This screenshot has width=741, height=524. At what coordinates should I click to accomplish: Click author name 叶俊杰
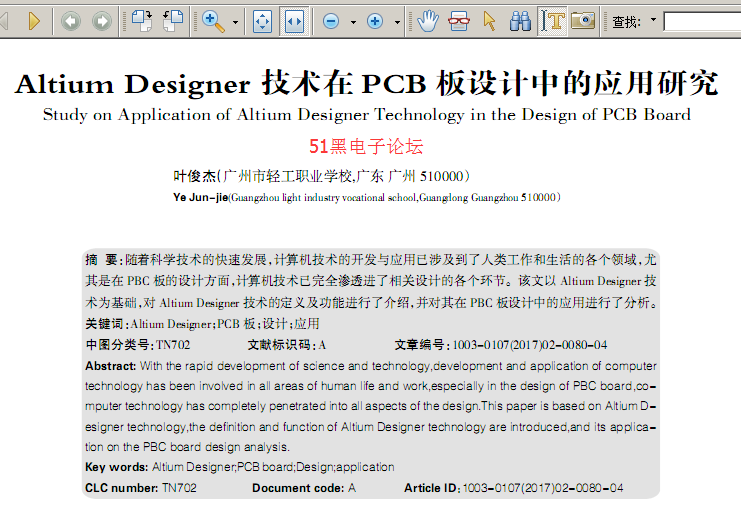pyautogui.click(x=194, y=176)
